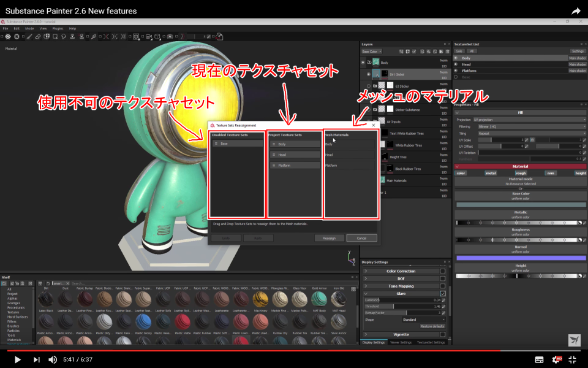Exit fullscreen on the video player
The height and width of the screenshot is (368, 588).
pyautogui.click(x=573, y=359)
